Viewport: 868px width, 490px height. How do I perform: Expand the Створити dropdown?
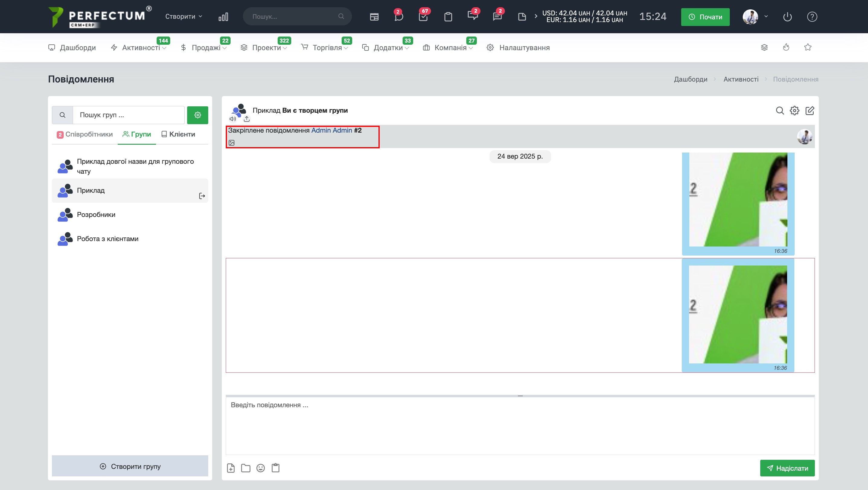click(x=183, y=17)
